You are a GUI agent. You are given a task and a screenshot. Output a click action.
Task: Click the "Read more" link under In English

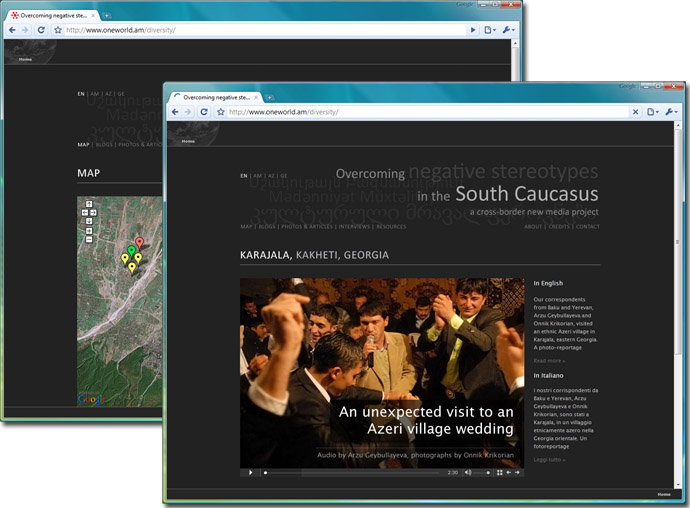[x=549, y=360]
